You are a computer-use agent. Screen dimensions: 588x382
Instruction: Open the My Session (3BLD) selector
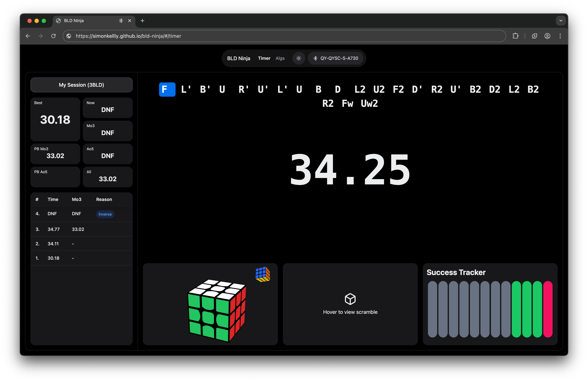pyautogui.click(x=81, y=85)
